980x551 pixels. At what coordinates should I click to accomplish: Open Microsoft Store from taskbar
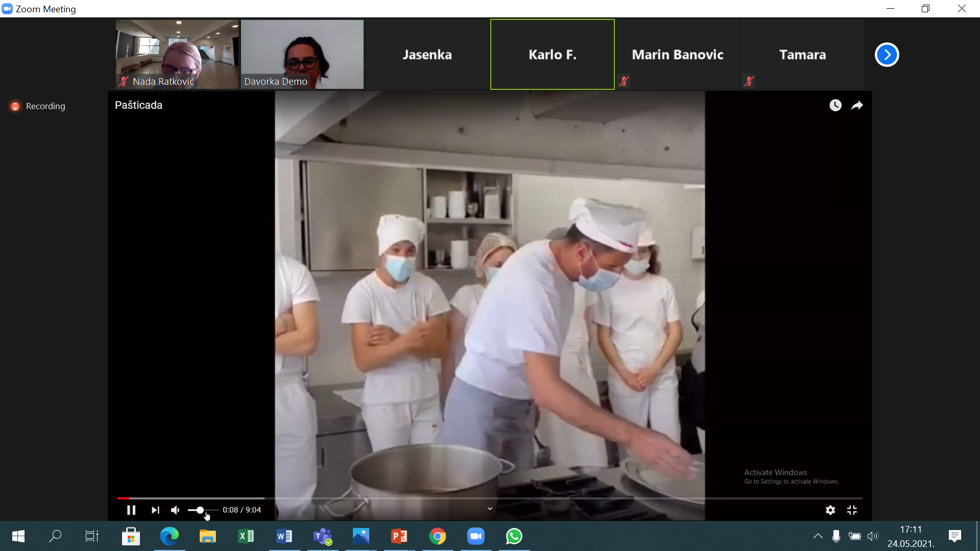point(131,536)
